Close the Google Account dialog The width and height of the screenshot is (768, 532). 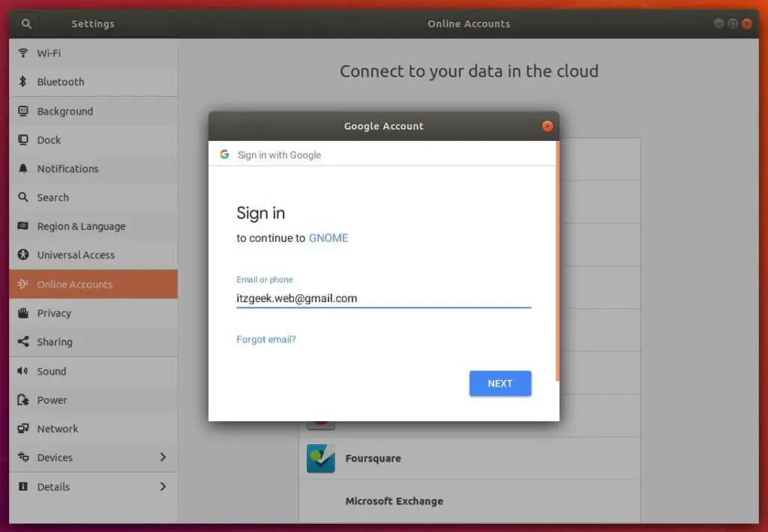click(547, 126)
